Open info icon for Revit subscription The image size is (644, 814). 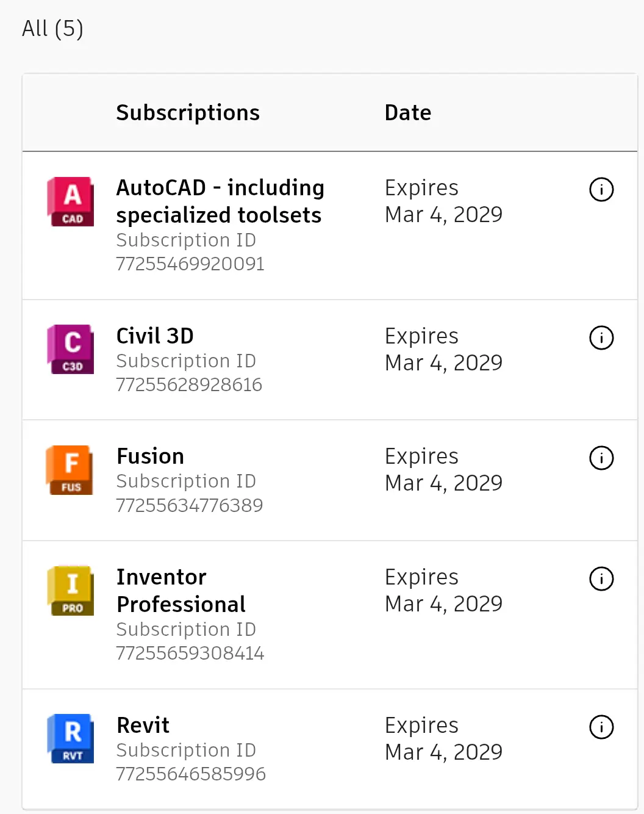click(601, 727)
